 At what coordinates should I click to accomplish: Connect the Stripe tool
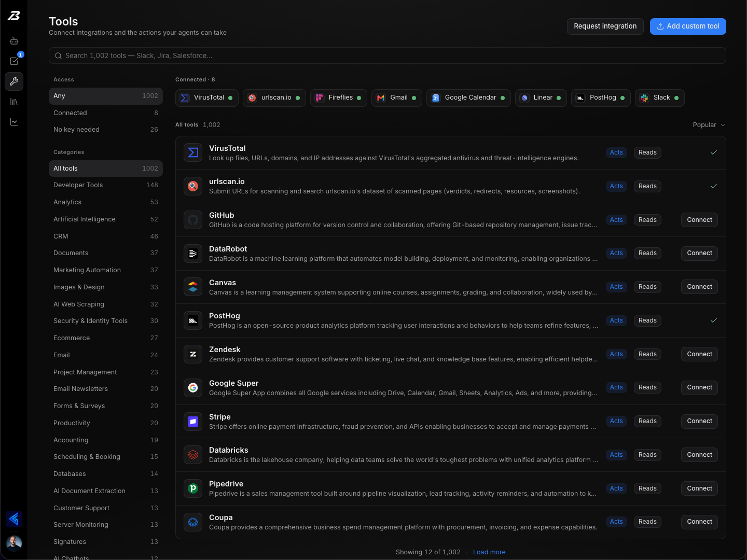[x=699, y=421]
